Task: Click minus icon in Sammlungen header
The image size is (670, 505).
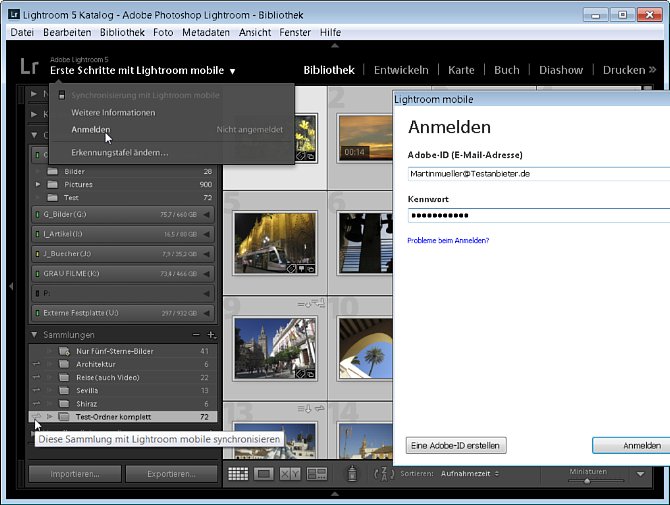Action: tap(196, 335)
